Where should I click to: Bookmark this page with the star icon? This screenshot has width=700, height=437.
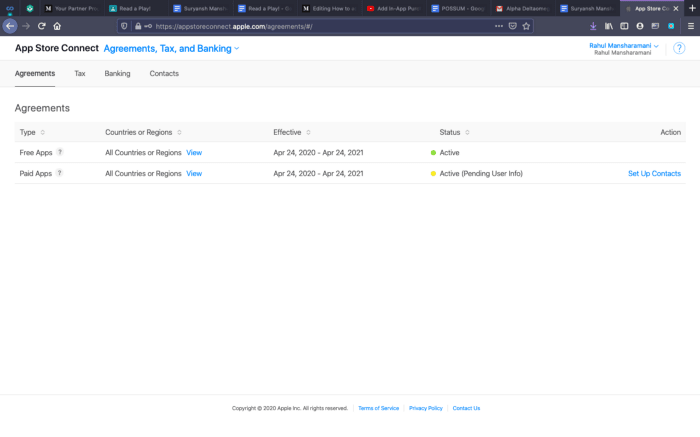[x=526, y=26]
